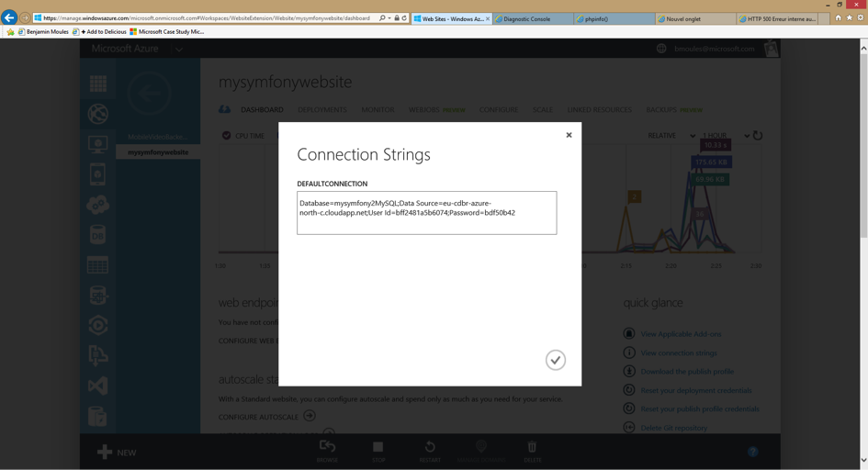Click CONFIGURE AUTOSCALE arrow button
This screenshot has height=470, width=868.
pos(310,416)
